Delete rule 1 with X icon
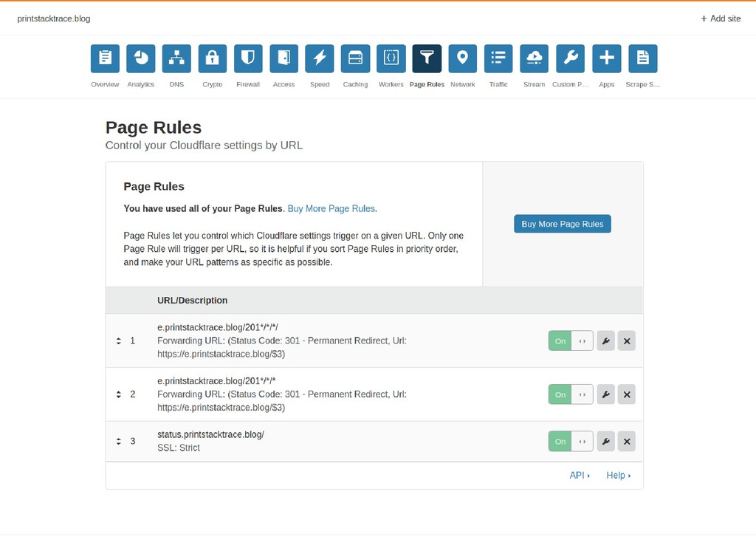756x551 pixels. point(627,340)
